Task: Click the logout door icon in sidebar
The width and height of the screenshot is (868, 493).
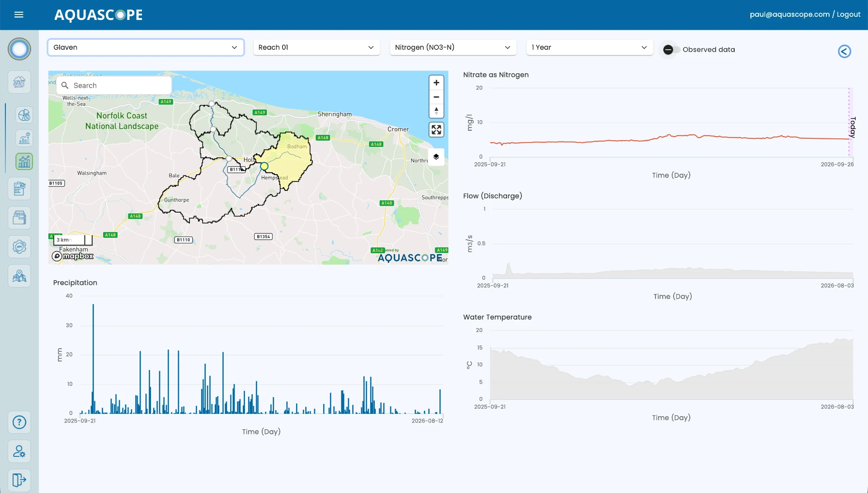Action: point(19,479)
